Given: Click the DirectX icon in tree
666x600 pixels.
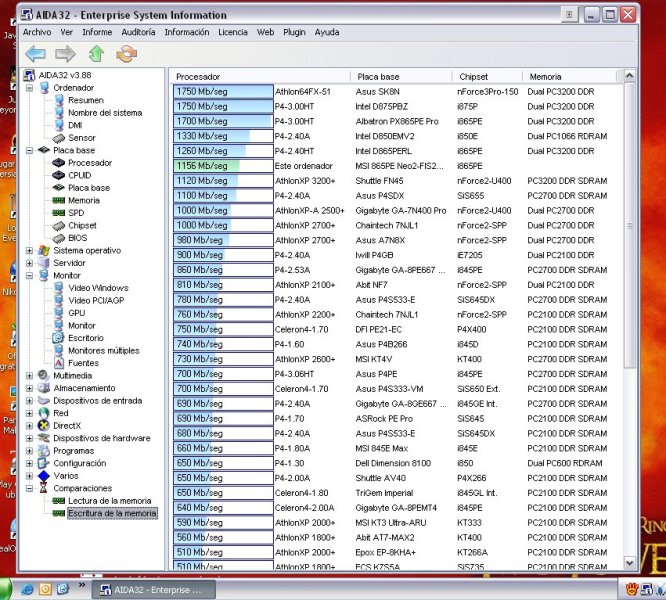Looking at the screenshot, I should click(x=44, y=425).
